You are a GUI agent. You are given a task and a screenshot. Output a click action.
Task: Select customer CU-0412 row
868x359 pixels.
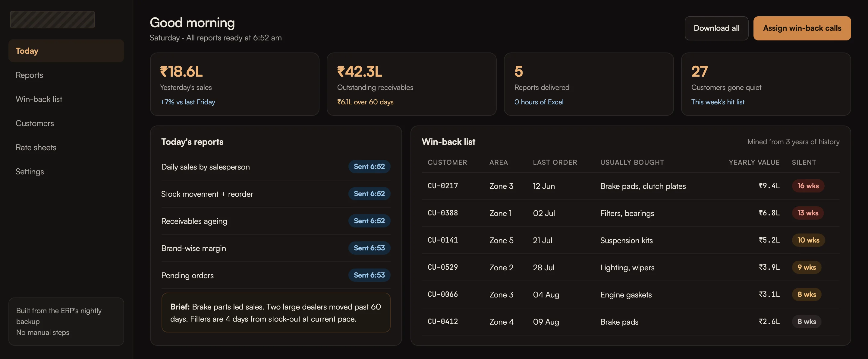point(631,322)
